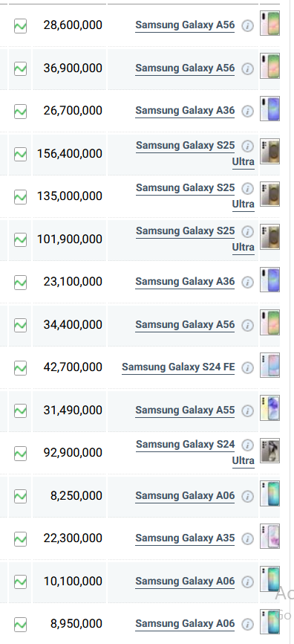This screenshot has height=644, width=294.
Task: Click price trend icon beside 42,700,000
Action: tap(20, 367)
